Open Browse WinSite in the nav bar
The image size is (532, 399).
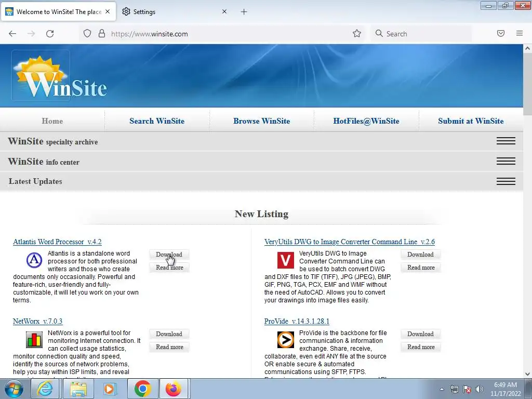pos(262,121)
